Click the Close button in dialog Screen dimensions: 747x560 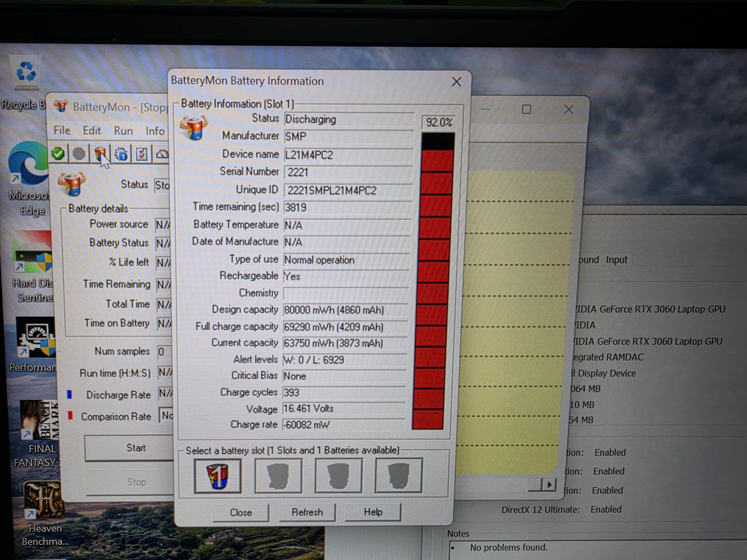[241, 512]
